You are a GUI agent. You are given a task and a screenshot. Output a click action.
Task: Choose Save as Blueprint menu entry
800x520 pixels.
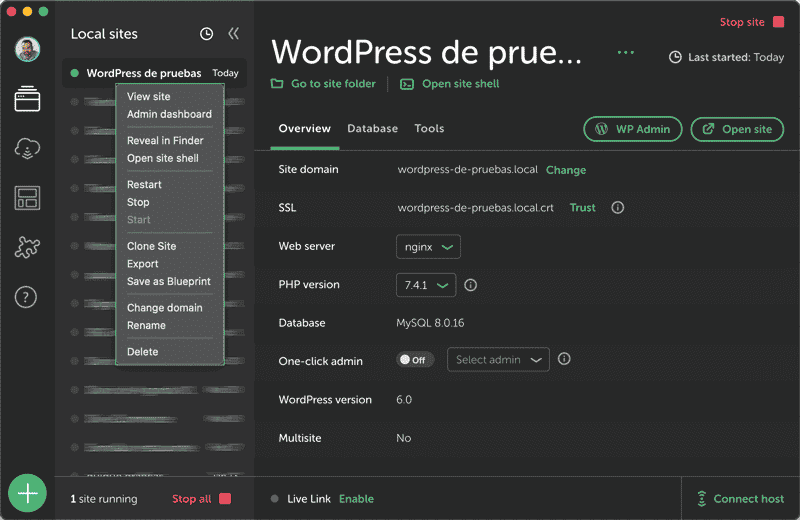(169, 281)
